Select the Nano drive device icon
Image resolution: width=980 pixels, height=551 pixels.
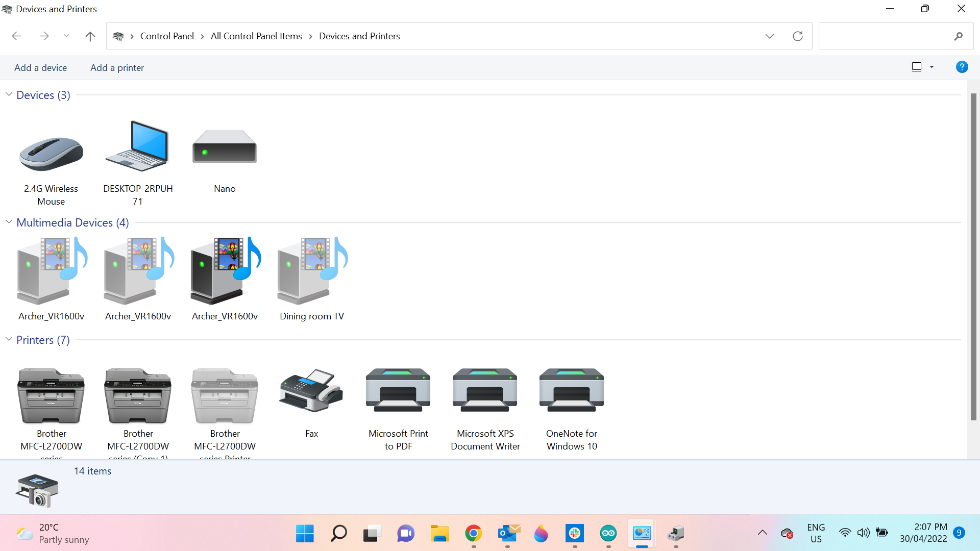point(225,148)
